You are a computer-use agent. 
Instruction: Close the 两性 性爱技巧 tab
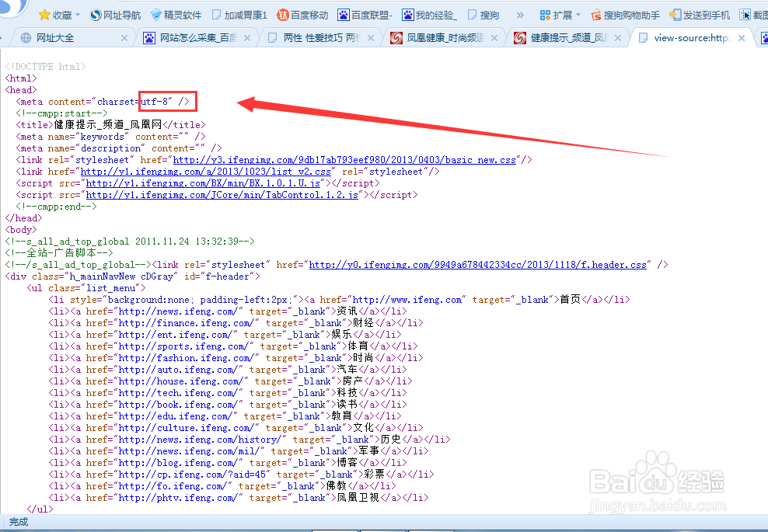click(371, 38)
